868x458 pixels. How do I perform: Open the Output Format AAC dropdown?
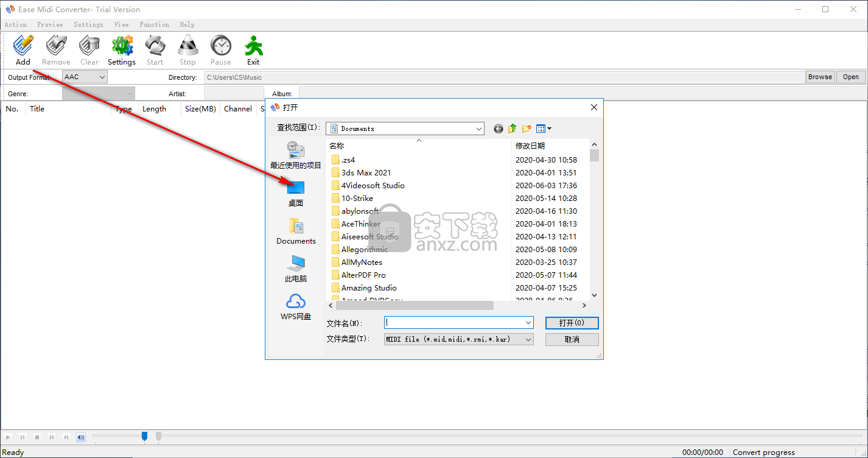(85, 77)
